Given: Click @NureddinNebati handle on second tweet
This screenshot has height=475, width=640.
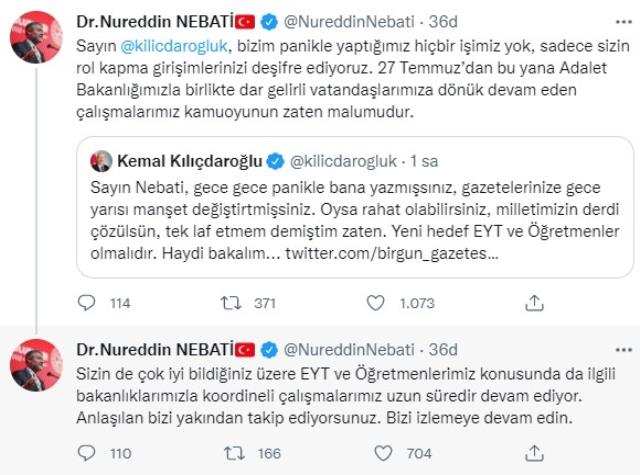Looking at the screenshot, I should (x=349, y=350).
